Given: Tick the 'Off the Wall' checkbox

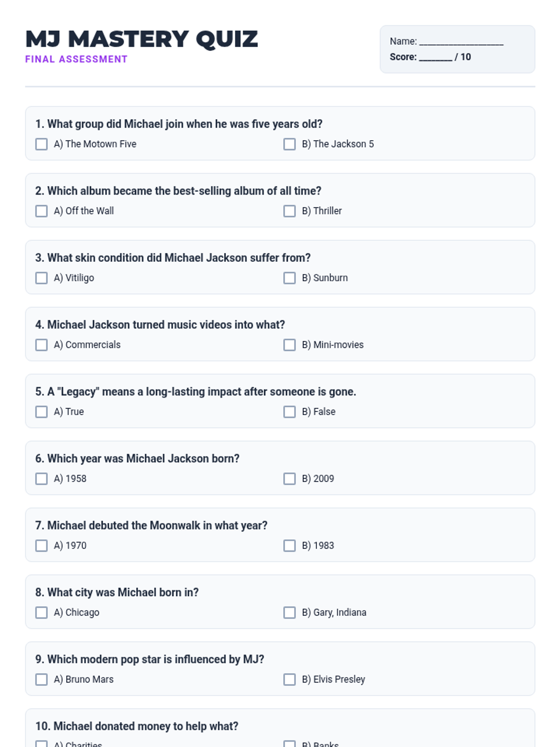Looking at the screenshot, I should [42, 211].
